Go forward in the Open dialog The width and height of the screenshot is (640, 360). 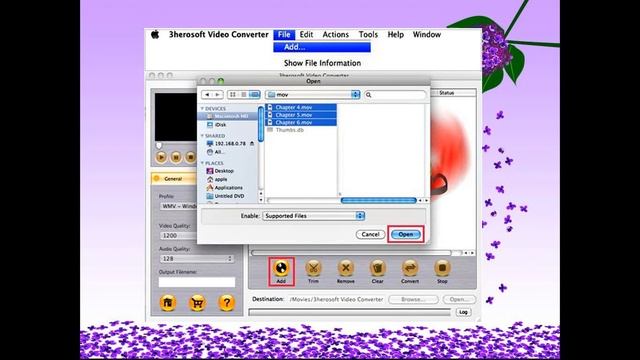218,95
